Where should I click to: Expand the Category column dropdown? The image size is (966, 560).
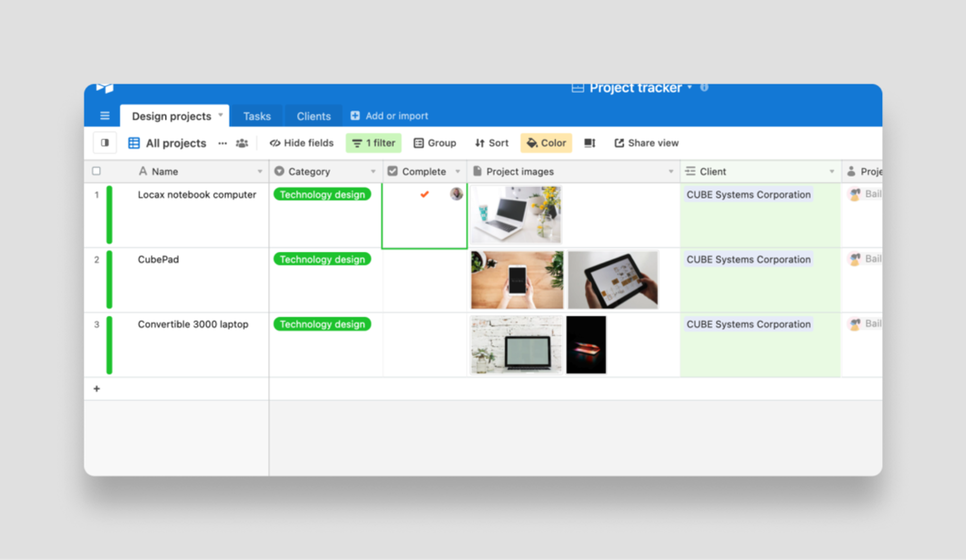click(371, 171)
